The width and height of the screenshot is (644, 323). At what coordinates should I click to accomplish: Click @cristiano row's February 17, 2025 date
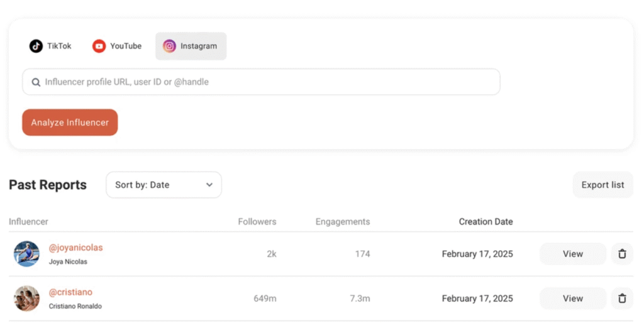point(477,298)
